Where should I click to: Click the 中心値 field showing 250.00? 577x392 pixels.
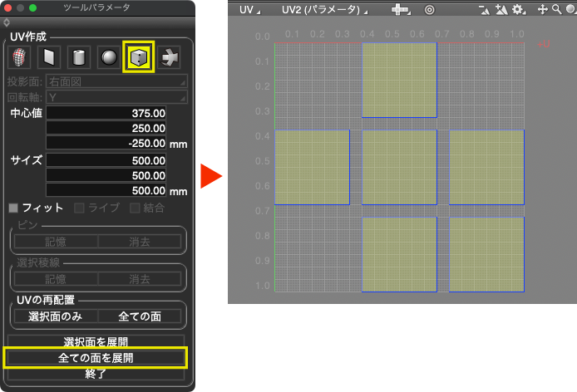[106, 128]
